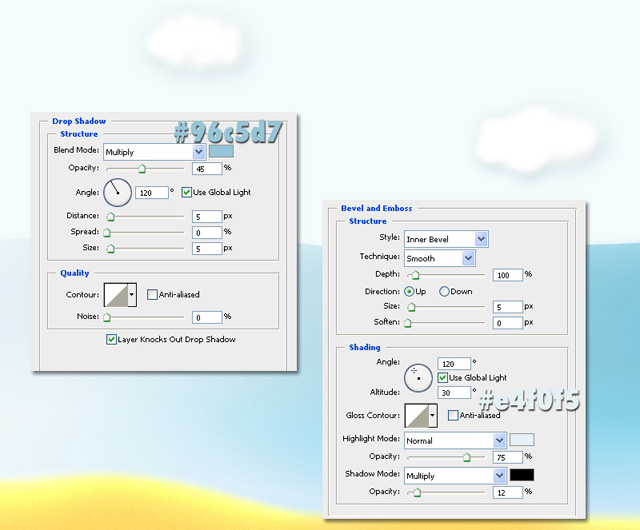Click the Altitude value field
The image size is (640, 530).
(454, 392)
